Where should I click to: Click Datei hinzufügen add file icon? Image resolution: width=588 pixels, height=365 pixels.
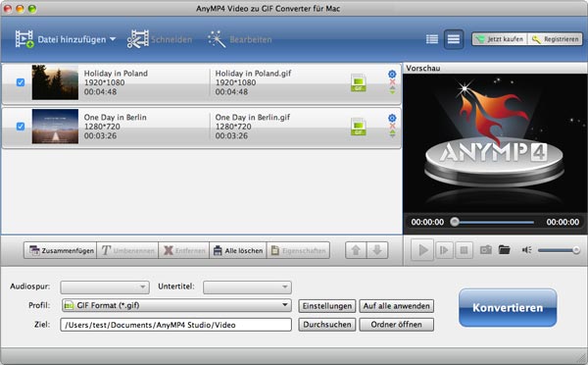coord(24,39)
